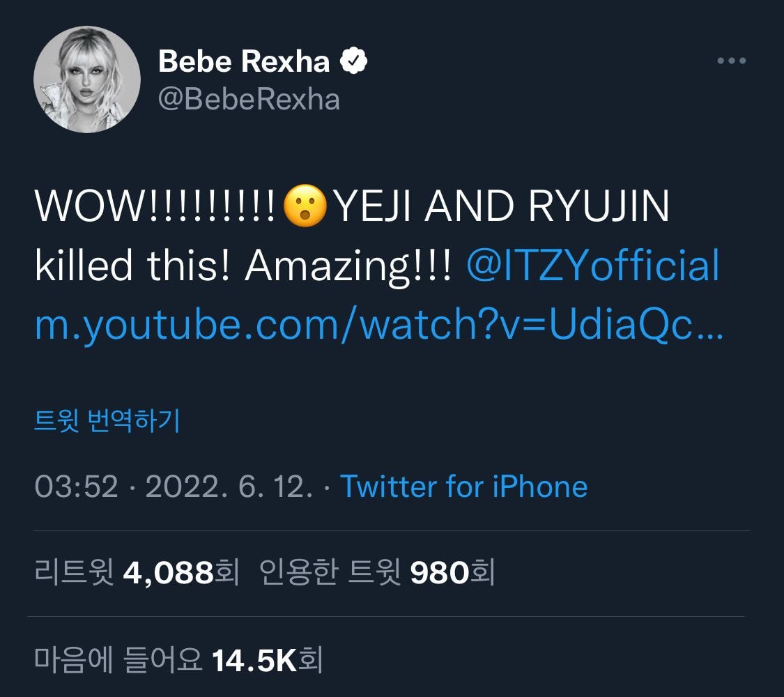Click the "Bebe Rexha" display name

pyautogui.click(x=244, y=61)
